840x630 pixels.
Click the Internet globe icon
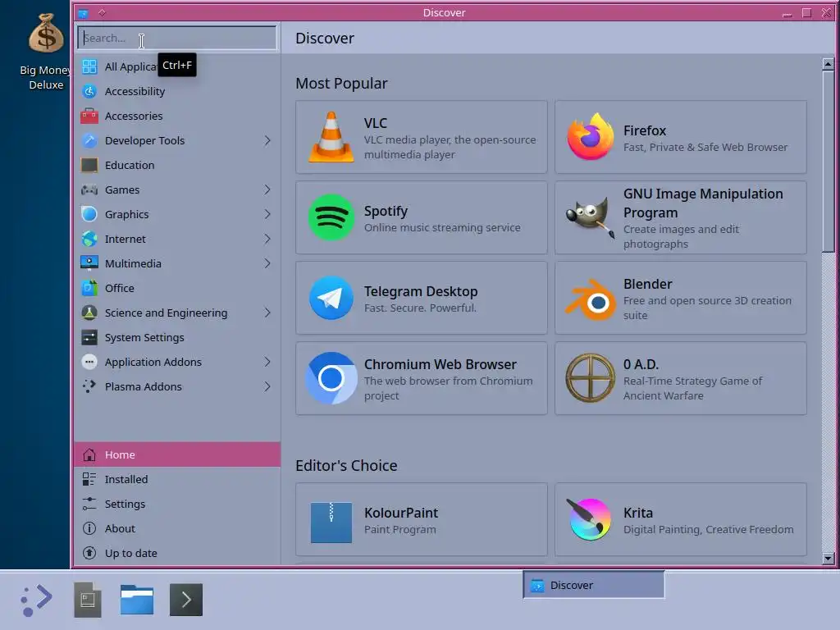(x=89, y=239)
